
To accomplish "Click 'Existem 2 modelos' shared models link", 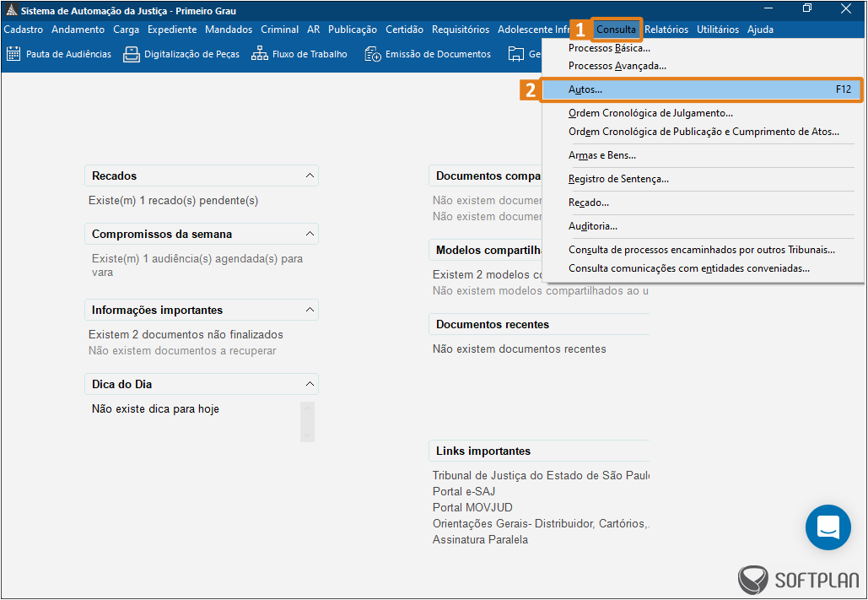I will click(x=488, y=275).
